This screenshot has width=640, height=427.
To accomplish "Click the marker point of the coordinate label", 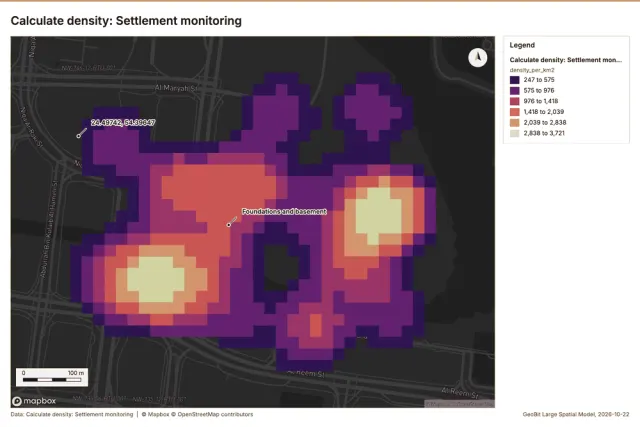I will (78, 136).
